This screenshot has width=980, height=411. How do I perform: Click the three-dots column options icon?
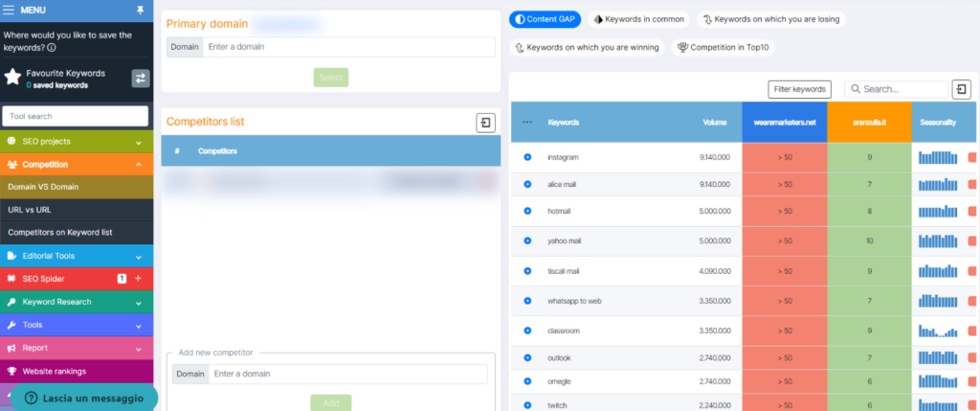click(527, 123)
